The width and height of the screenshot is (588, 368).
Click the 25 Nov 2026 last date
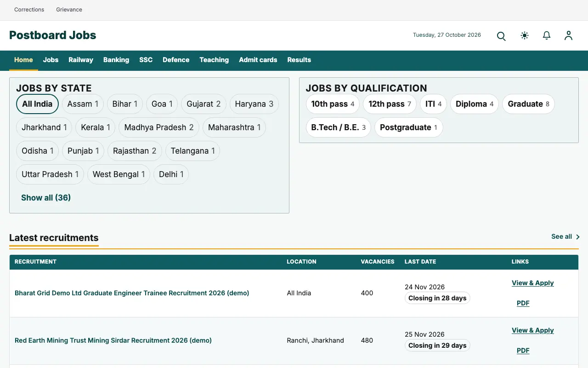pos(425,334)
